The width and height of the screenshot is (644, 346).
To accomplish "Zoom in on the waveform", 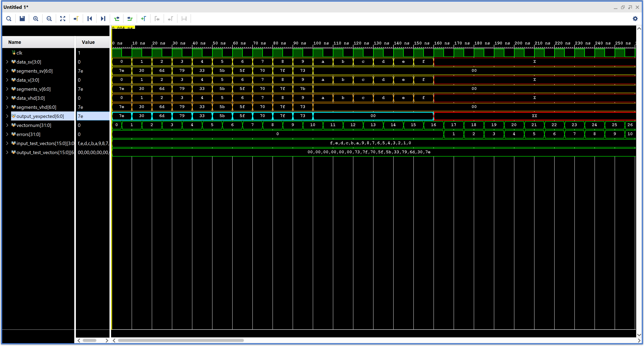I will tap(36, 19).
